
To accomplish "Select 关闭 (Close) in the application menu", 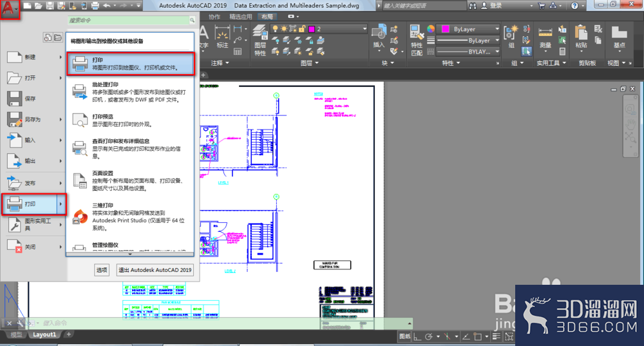I will coord(33,247).
